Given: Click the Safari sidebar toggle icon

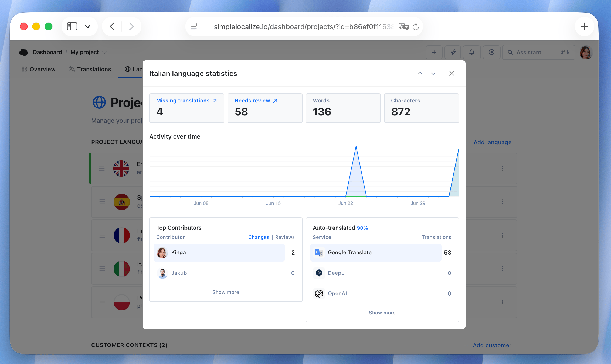Looking at the screenshot, I should (72, 26).
